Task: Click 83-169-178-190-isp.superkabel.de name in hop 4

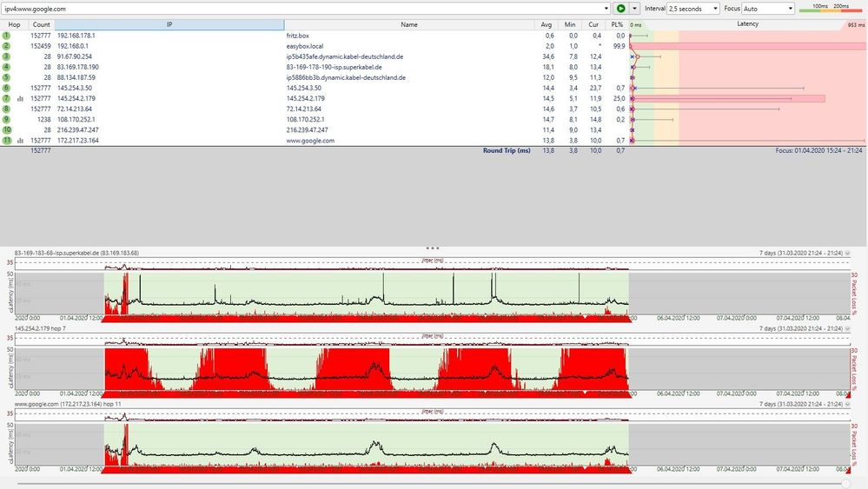Action: coord(334,67)
